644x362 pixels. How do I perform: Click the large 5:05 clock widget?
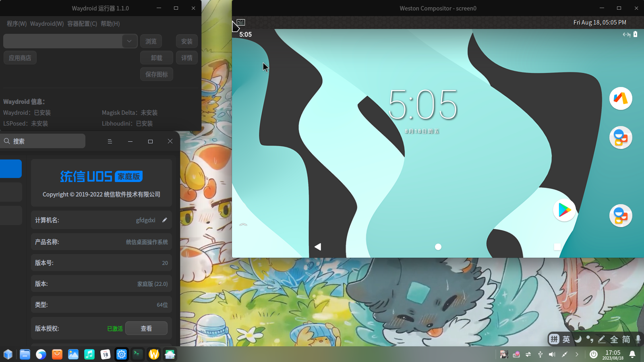[423, 105]
